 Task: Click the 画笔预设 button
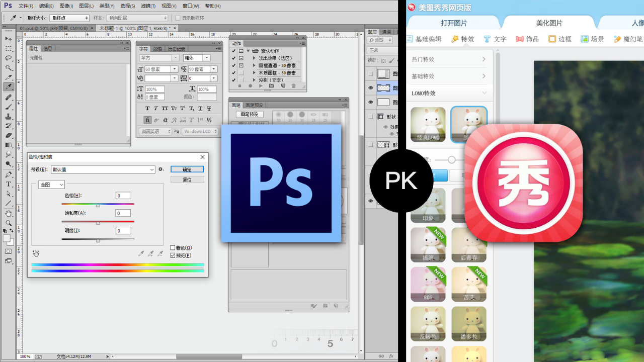pyautogui.click(x=250, y=114)
